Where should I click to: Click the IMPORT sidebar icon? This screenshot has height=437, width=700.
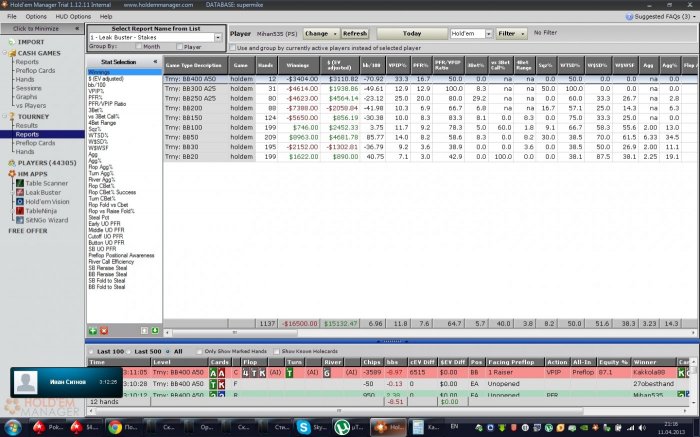click(12, 42)
